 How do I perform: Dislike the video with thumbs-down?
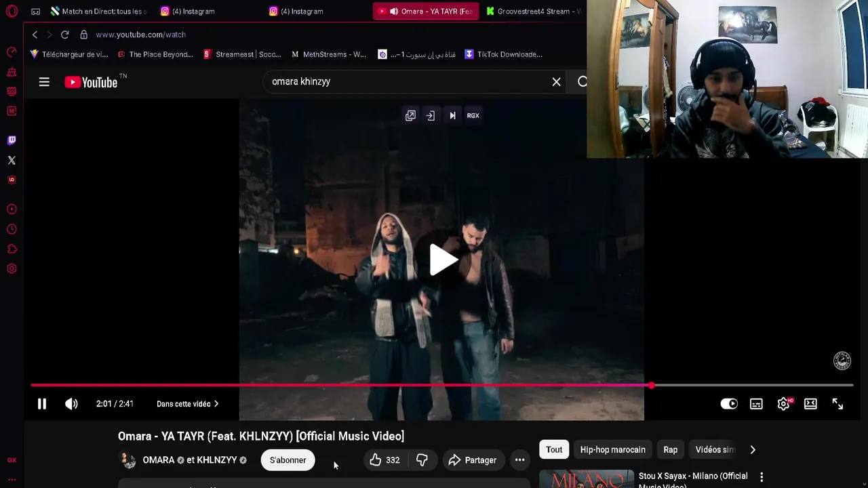pos(422,460)
